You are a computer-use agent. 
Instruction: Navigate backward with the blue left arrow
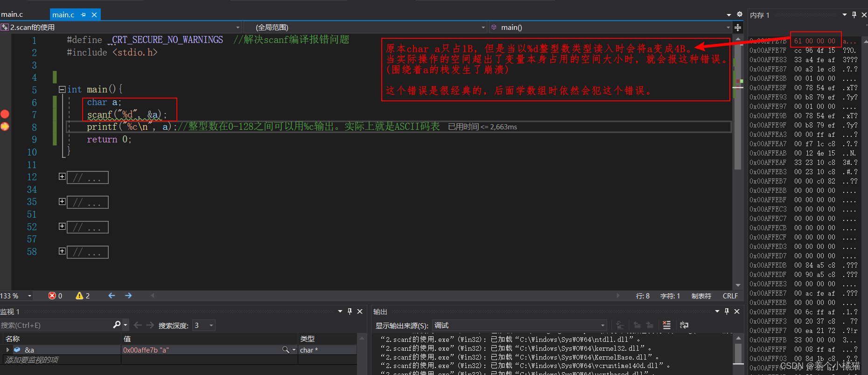pyautogui.click(x=112, y=296)
